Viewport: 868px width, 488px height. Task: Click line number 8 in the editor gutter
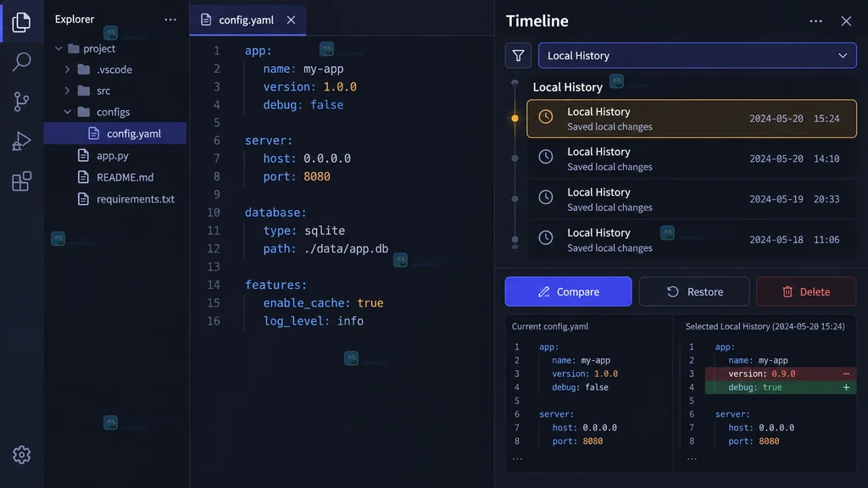216,176
